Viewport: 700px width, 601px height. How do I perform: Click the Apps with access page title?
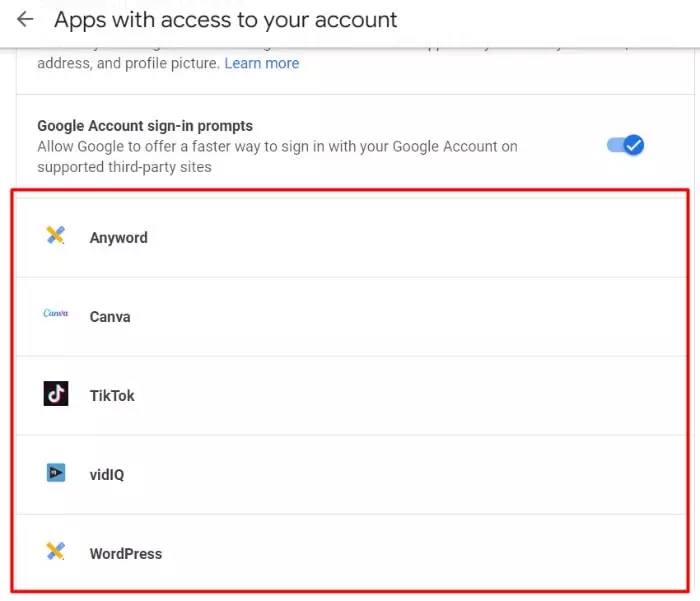(x=225, y=20)
